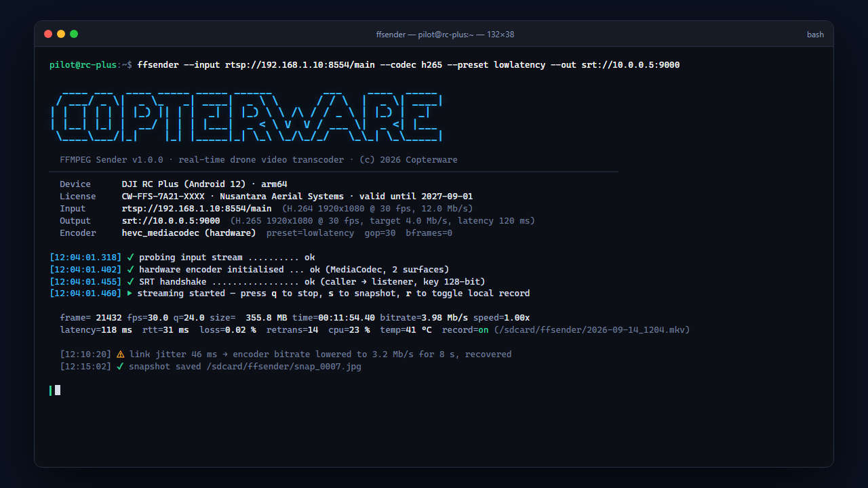Click the check mark beside snapshot saved
Screen dimensions: 868x488
tap(120, 367)
